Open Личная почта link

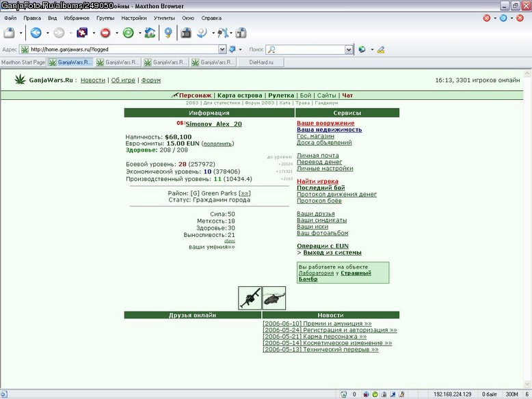pos(318,155)
